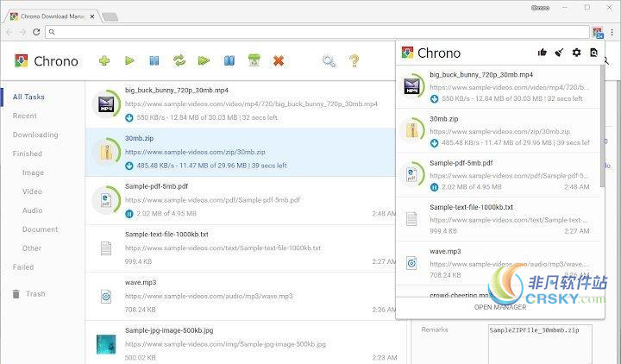Click the browser address bar
Screen dimensions: 621x364
[317, 32]
